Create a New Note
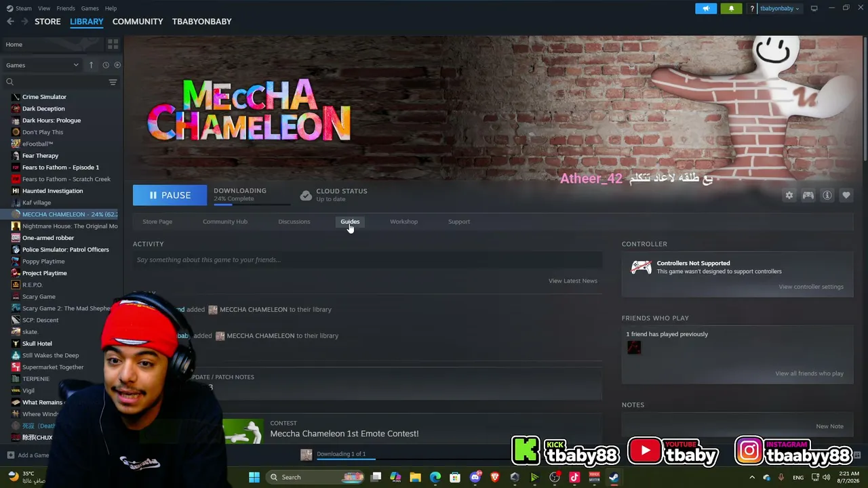Screen dimensions: 868x488 830,426
